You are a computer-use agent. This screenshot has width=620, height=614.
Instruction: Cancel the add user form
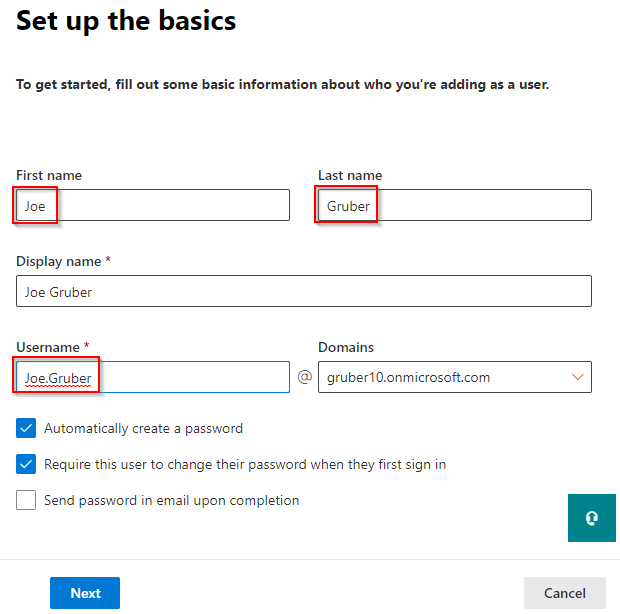pos(564,593)
